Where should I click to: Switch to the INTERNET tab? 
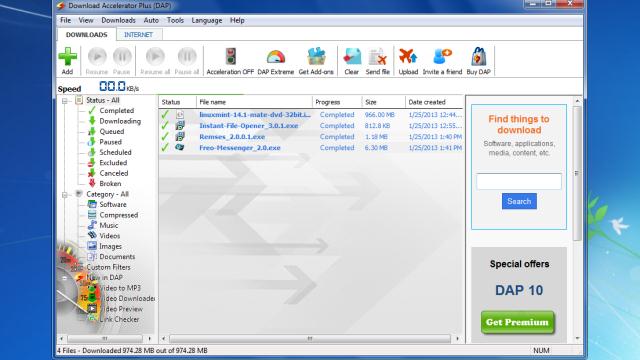[138, 35]
